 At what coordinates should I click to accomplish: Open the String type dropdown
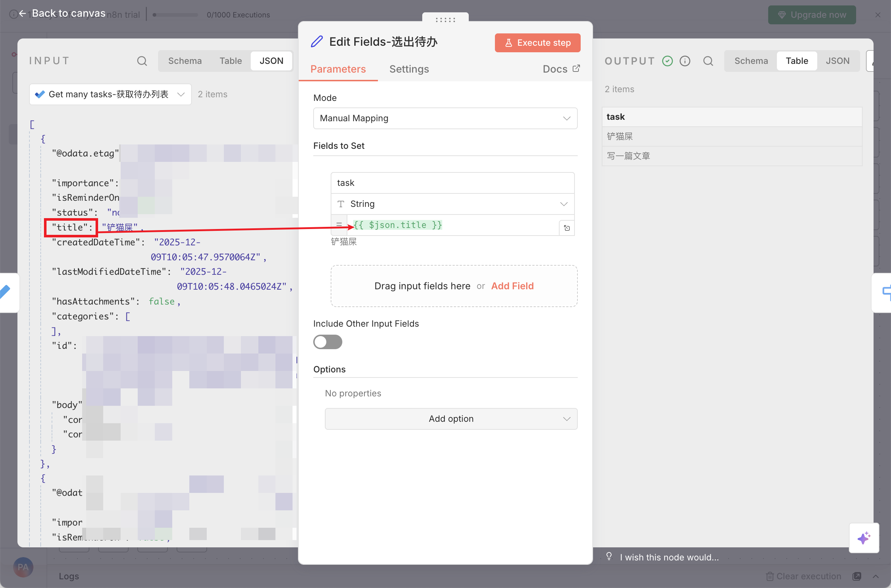point(452,204)
